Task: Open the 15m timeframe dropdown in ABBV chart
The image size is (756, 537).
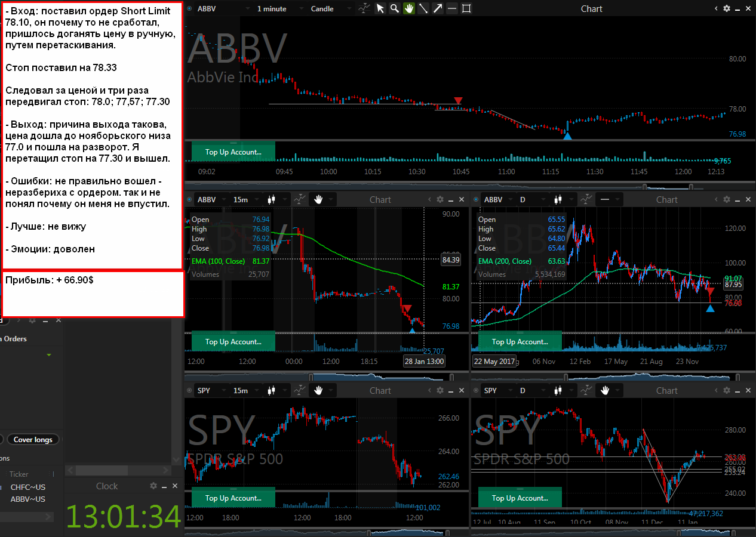Action: (245, 199)
